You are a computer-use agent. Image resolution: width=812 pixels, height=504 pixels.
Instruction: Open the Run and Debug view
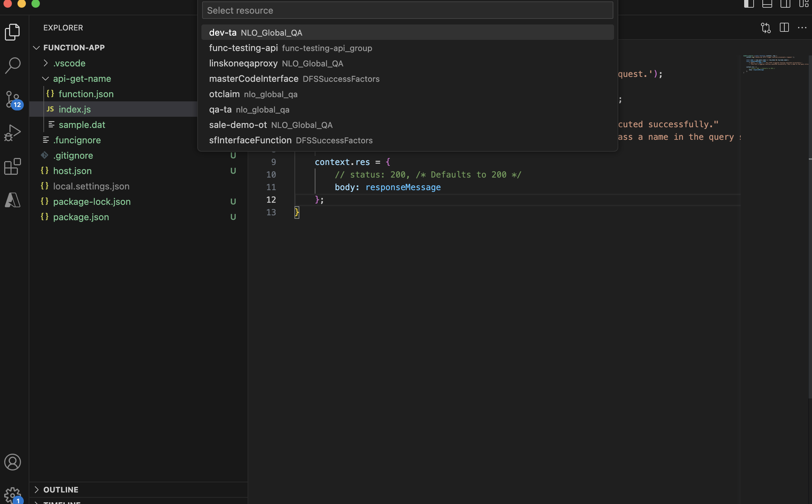tap(13, 133)
